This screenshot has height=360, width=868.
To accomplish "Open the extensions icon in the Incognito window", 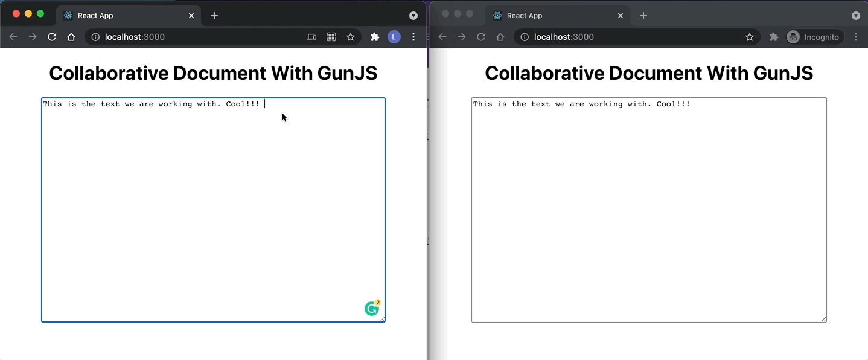I will pos(774,37).
